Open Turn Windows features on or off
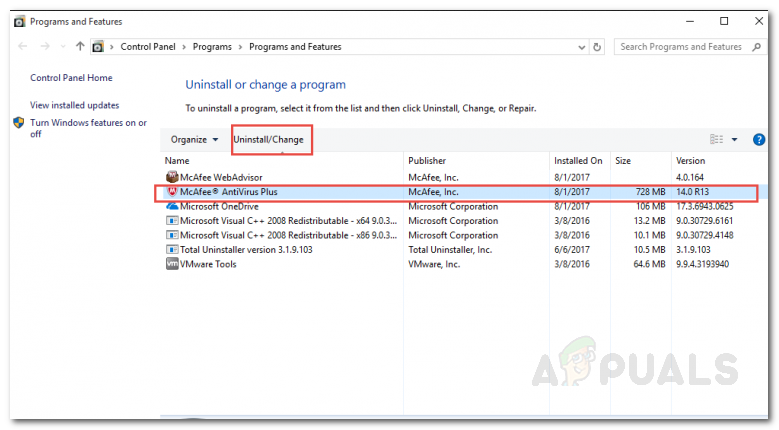779x430 pixels. (88, 128)
